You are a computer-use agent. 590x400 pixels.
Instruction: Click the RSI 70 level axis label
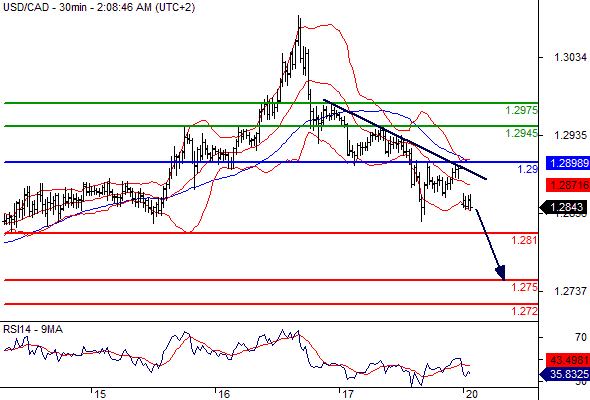pyautogui.click(x=581, y=337)
